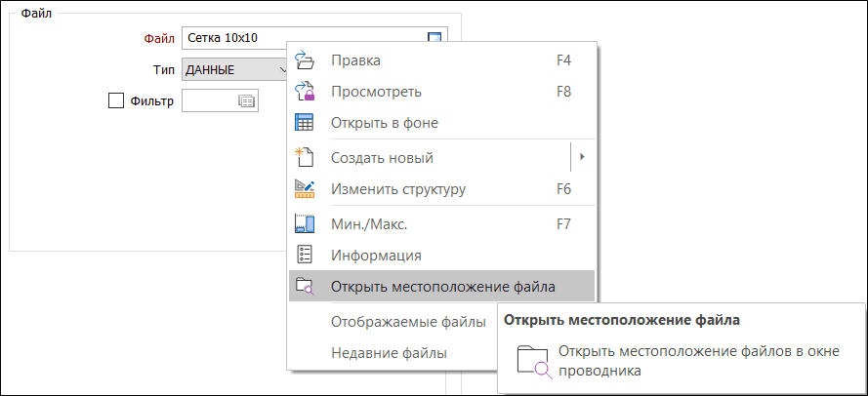Click the Информация list icon
This screenshot has height=396, width=868.
pyautogui.click(x=305, y=255)
